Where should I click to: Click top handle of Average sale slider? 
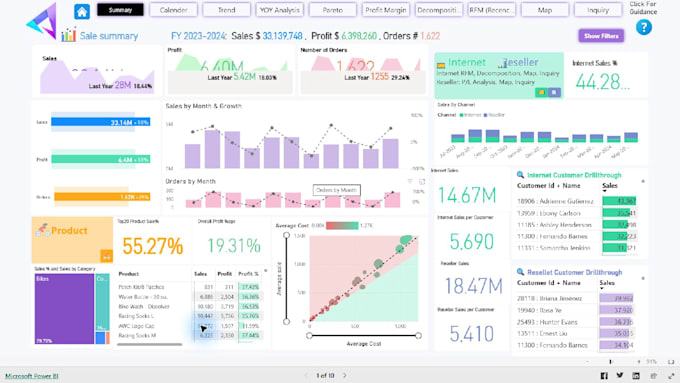286,235
